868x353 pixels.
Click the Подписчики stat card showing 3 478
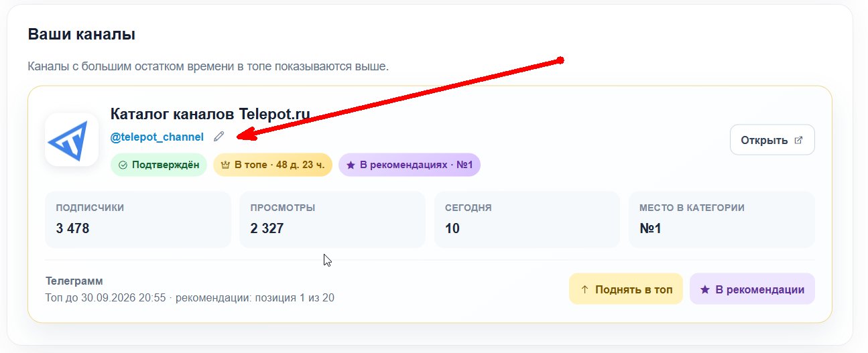[x=138, y=220]
